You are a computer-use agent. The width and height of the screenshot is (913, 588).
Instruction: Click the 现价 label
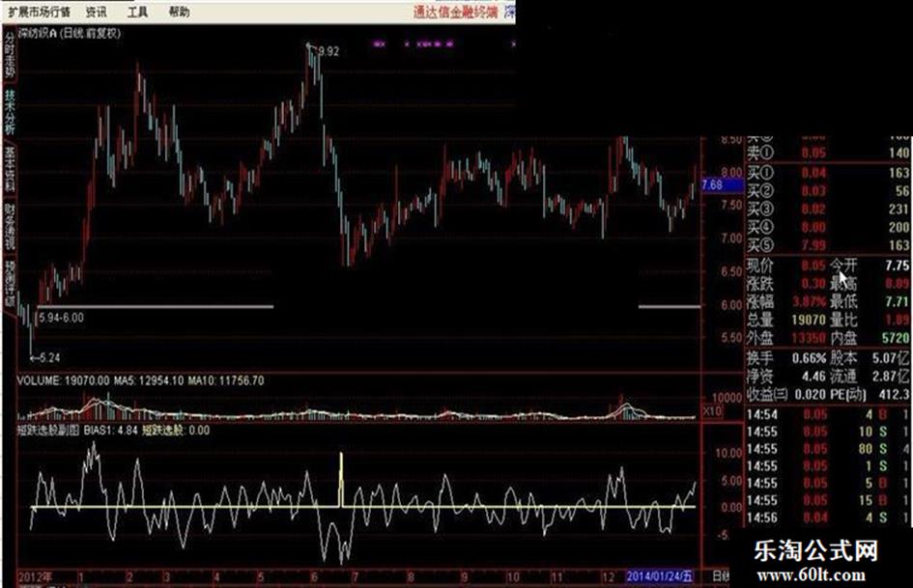[x=760, y=266]
